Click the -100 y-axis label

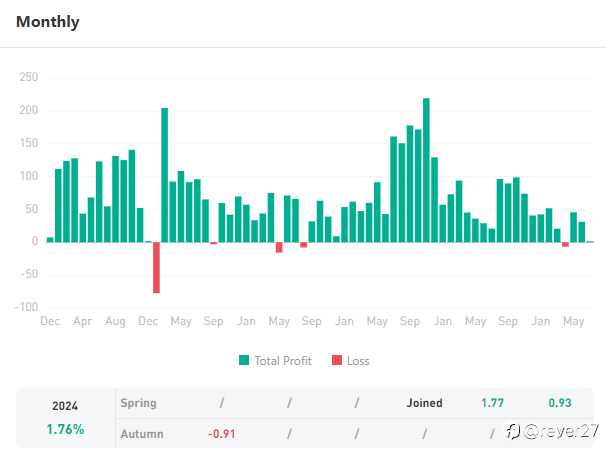[26, 307]
